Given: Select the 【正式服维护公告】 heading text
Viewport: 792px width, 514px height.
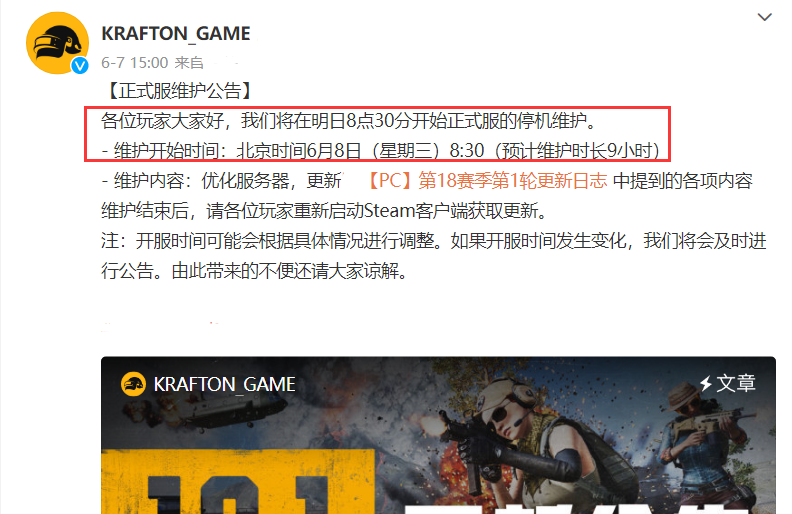Looking at the screenshot, I should tap(179, 91).
